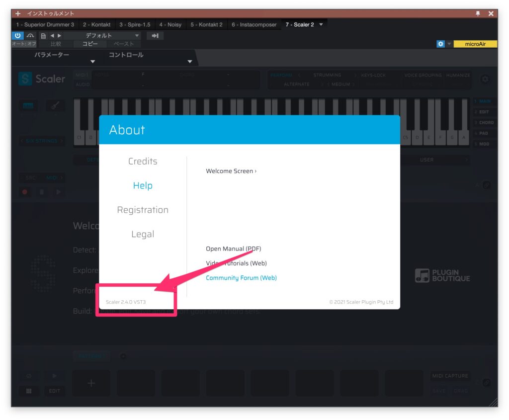Select Credits in the About dialog
The width and height of the screenshot is (509, 420).
pyautogui.click(x=143, y=161)
